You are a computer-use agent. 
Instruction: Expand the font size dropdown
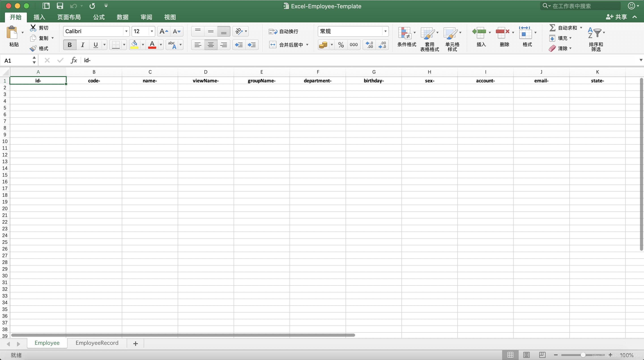tap(152, 31)
